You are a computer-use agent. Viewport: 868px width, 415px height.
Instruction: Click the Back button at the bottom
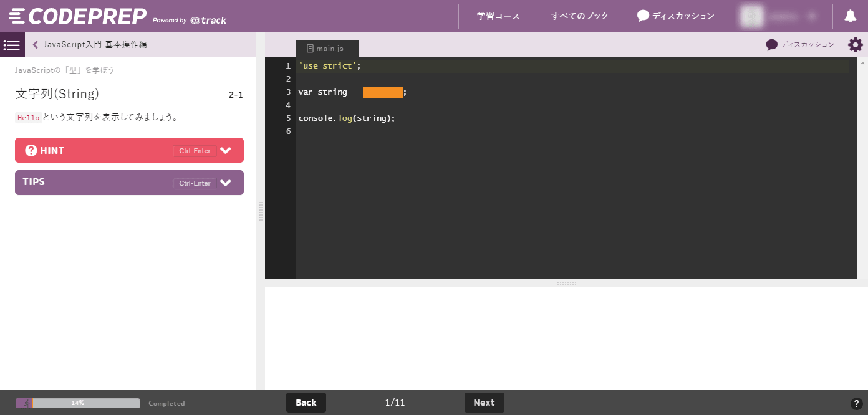point(306,402)
